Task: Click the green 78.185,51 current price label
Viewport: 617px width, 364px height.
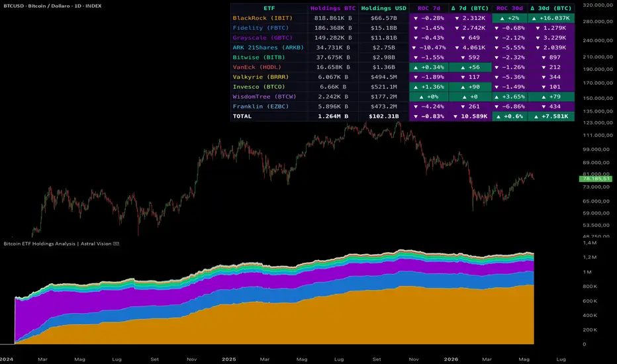Action: [595, 179]
